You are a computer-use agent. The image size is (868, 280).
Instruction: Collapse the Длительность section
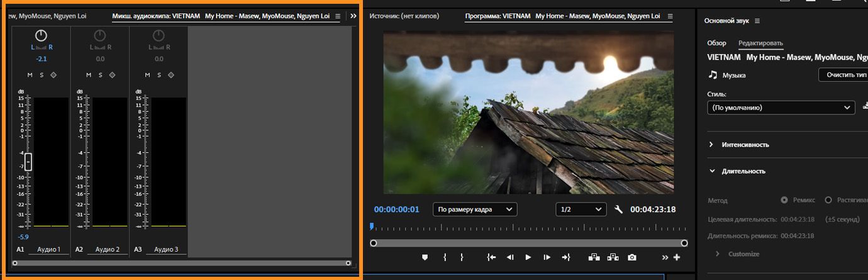(x=711, y=171)
